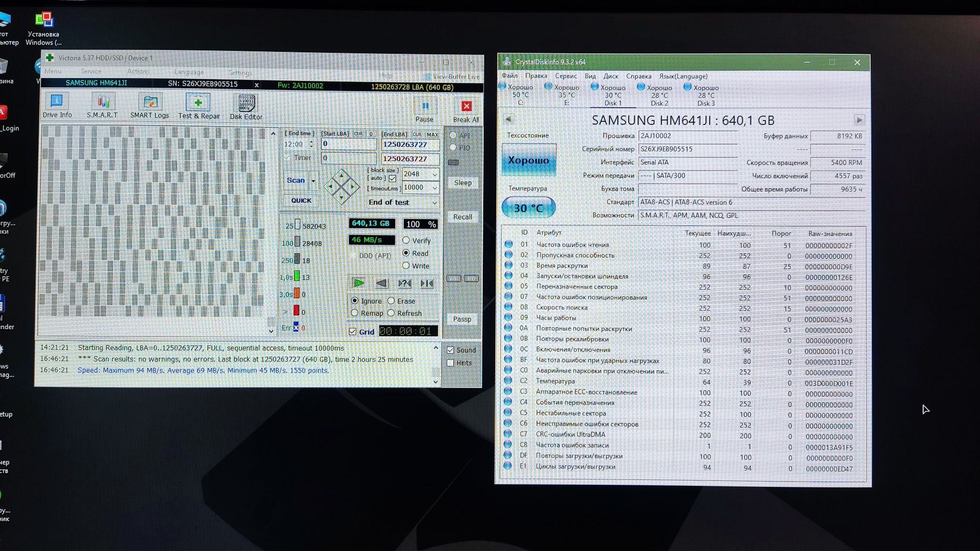This screenshot has width=980, height=551.
Task: Select the Write radio button
Action: point(406,265)
